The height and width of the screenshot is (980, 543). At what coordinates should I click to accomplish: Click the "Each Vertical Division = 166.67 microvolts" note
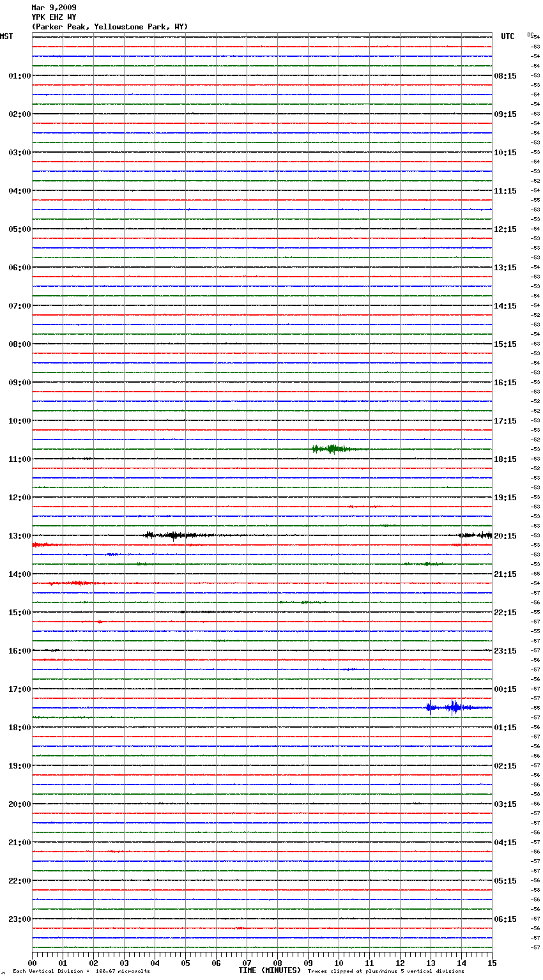pos(81,972)
